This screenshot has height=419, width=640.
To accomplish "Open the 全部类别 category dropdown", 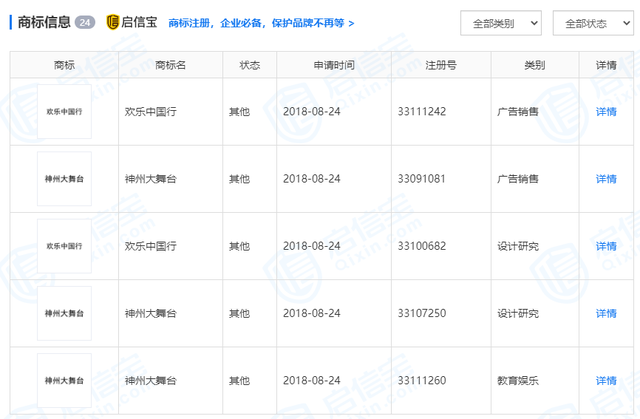I will pyautogui.click(x=500, y=23).
